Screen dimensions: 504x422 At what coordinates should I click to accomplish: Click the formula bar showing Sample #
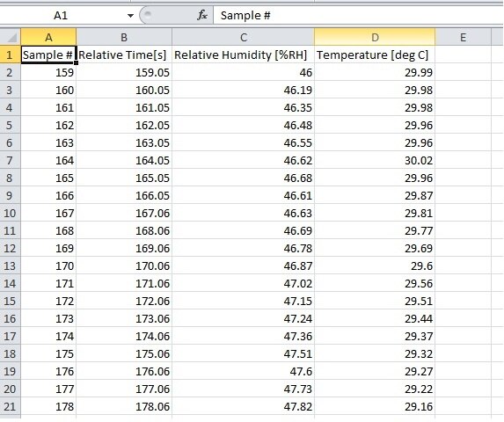[358, 16]
